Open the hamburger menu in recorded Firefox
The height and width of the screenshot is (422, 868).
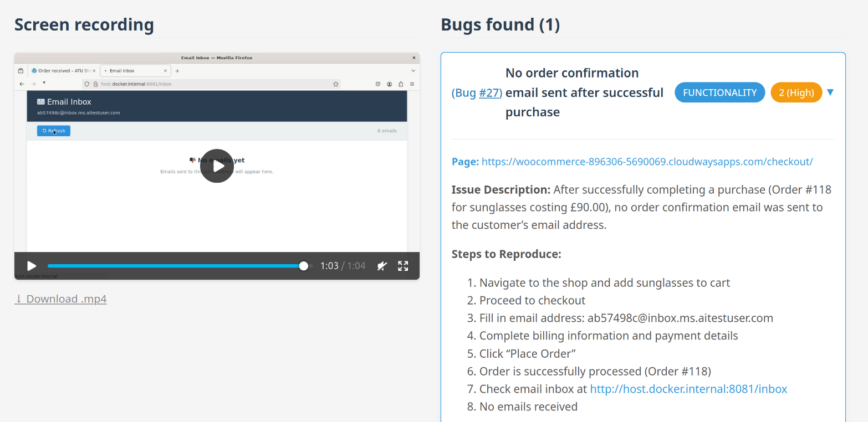tap(412, 84)
